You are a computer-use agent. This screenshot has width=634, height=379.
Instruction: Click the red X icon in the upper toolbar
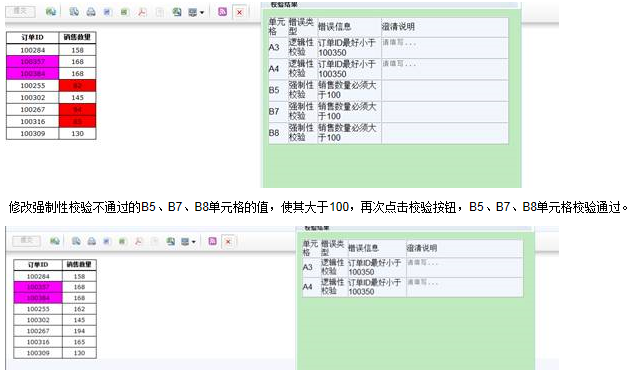[x=239, y=12]
